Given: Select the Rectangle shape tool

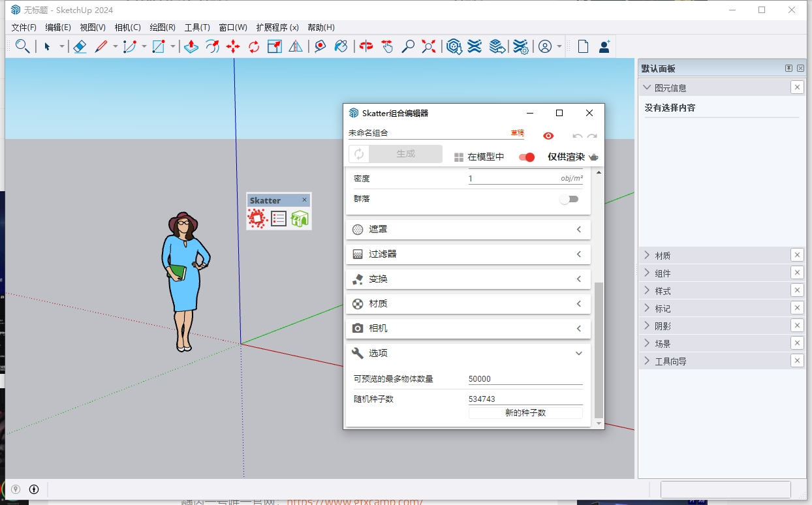Looking at the screenshot, I should (159, 46).
